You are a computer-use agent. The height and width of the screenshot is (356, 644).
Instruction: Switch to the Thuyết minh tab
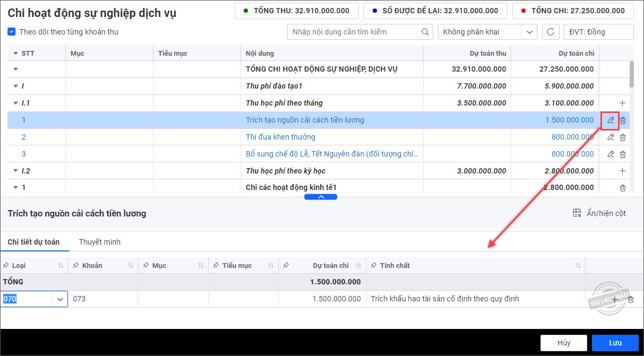pyautogui.click(x=100, y=242)
